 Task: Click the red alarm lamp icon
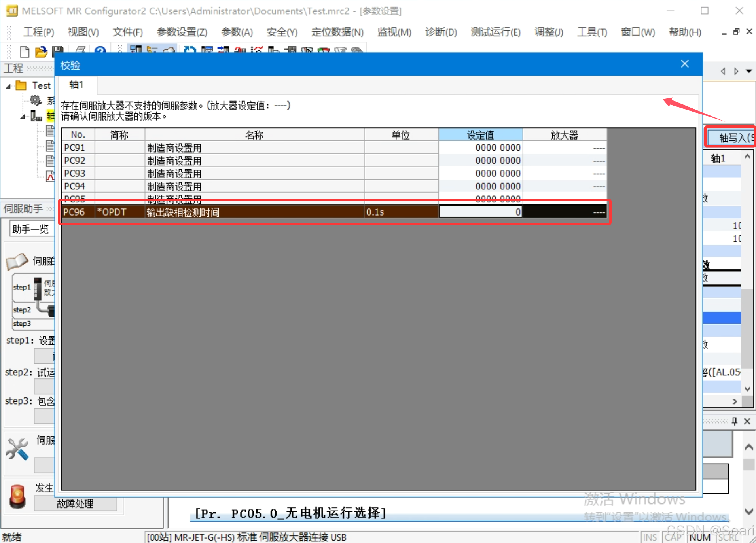click(17, 496)
